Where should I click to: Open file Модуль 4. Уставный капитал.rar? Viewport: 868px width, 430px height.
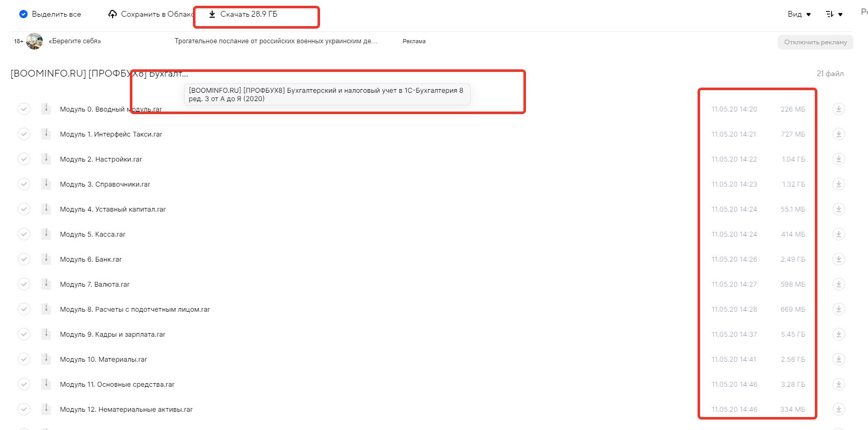click(113, 209)
